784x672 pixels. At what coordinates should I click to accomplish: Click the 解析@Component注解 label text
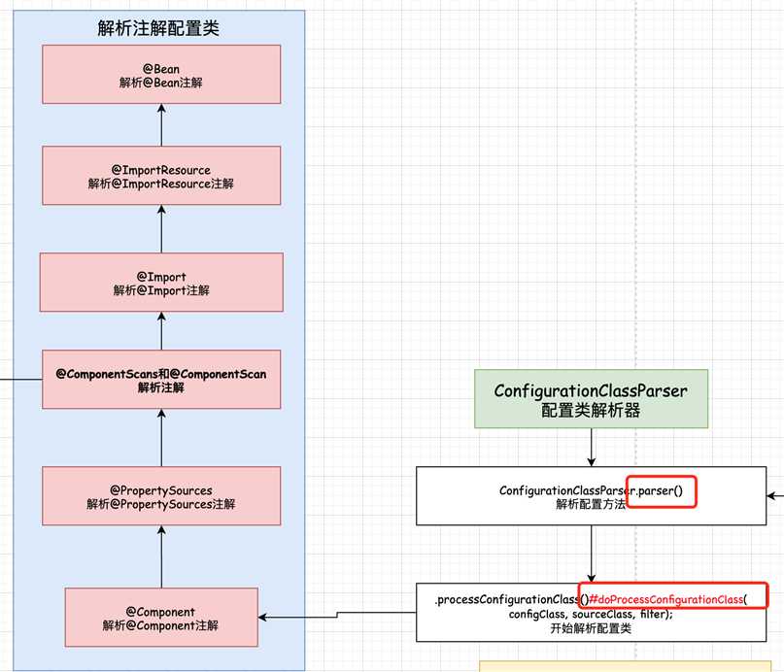coord(160,625)
